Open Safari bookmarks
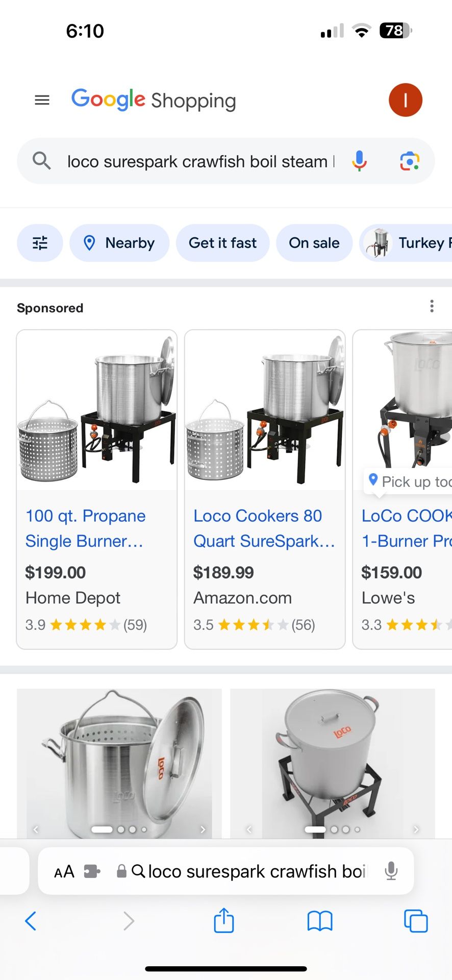The width and height of the screenshot is (452, 980). 320,921
